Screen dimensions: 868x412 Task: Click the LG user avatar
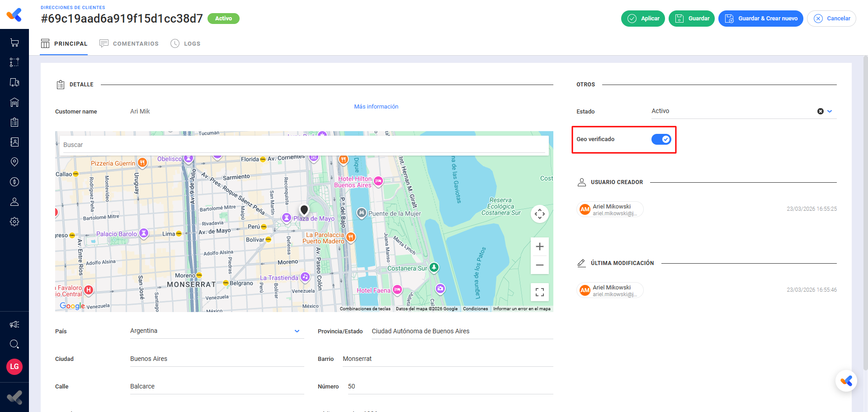point(14,366)
